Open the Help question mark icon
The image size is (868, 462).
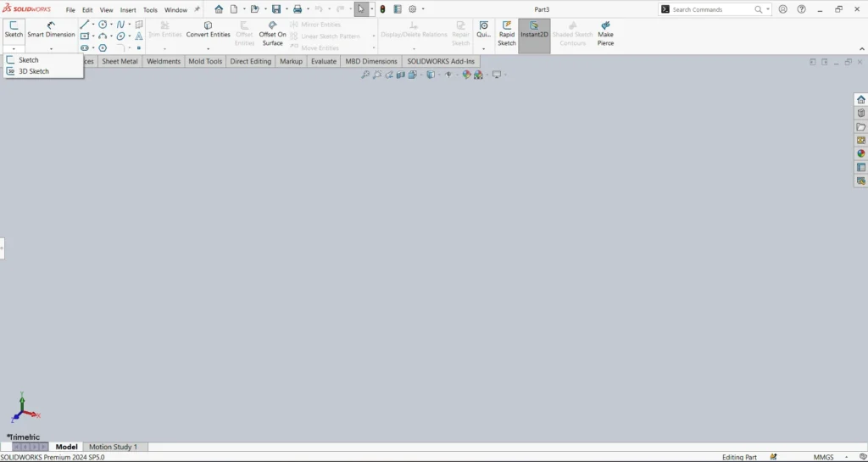pyautogui.click(x=801, y=9)
